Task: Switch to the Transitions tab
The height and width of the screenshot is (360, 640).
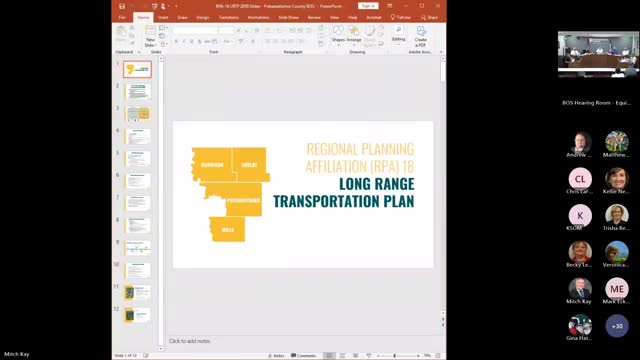Action: [229, 18]
